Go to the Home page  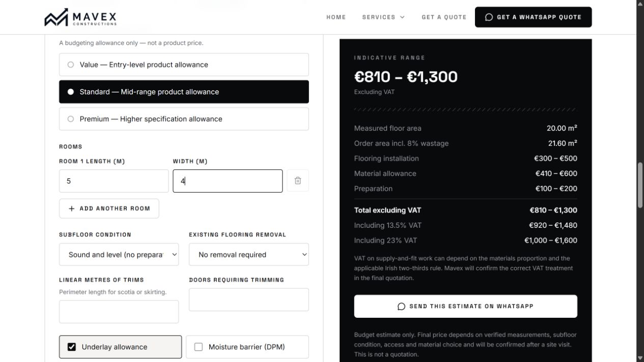(336, 17)
